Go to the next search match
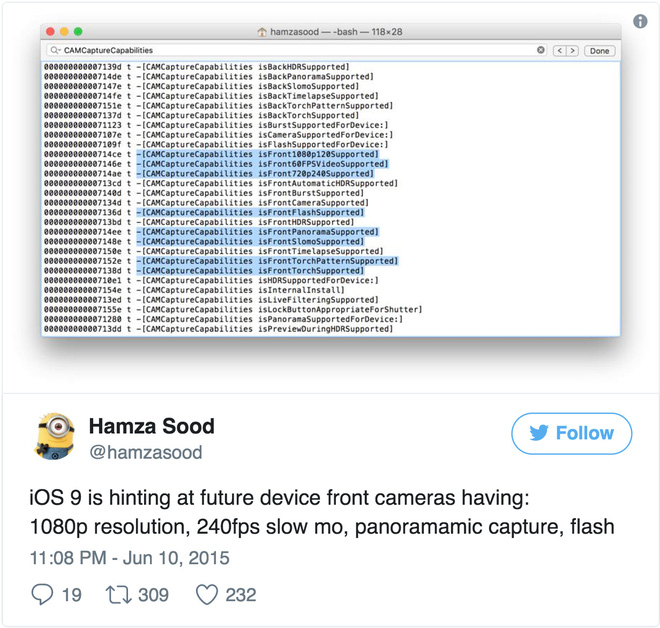Screen dimensions: 660x628 click(572, 51)
